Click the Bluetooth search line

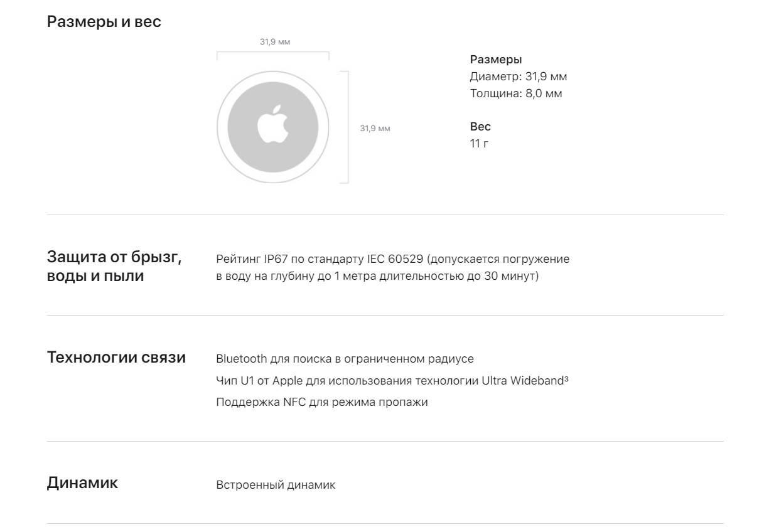[x=345, y=359]
